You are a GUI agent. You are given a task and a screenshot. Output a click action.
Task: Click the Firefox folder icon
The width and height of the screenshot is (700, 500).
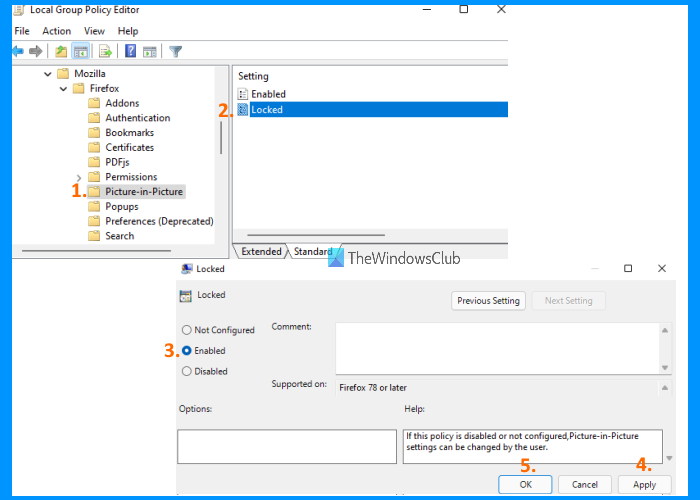click(79, 88)
